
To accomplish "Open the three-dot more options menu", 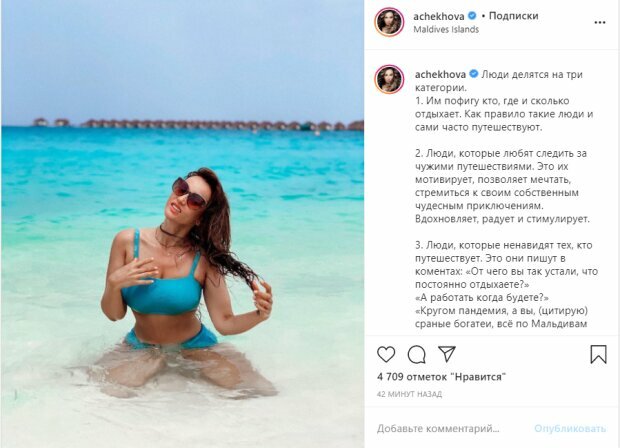I will (600, 23).
